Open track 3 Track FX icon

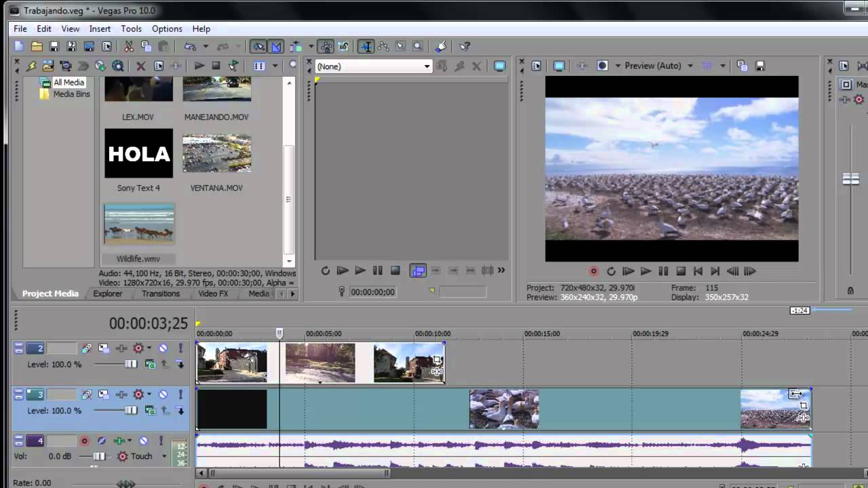(x=121, y=394)
